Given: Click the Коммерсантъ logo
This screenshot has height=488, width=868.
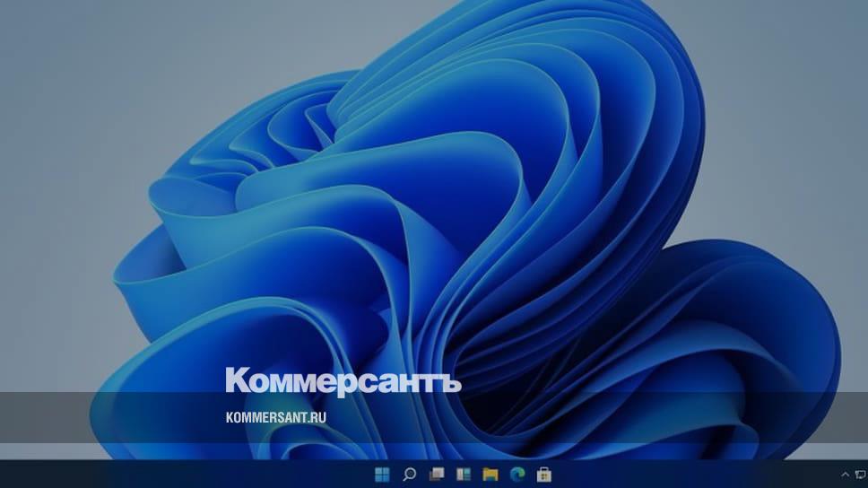Looking at the screenshot, I should (343, 380).
